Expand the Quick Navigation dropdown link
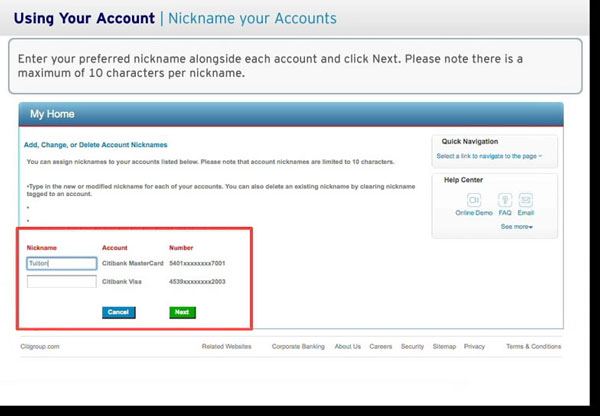Viewport: 600px width, 416px height. (x=489, y=156)
